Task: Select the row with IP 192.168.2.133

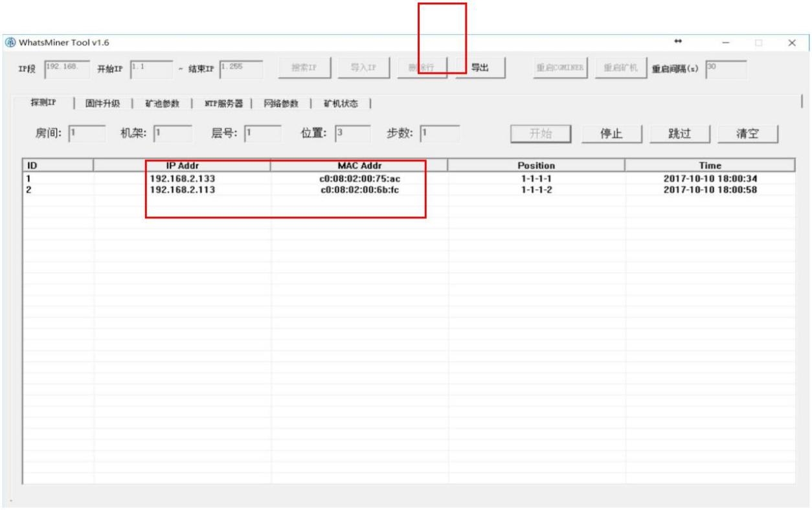Action: [183, 178]
